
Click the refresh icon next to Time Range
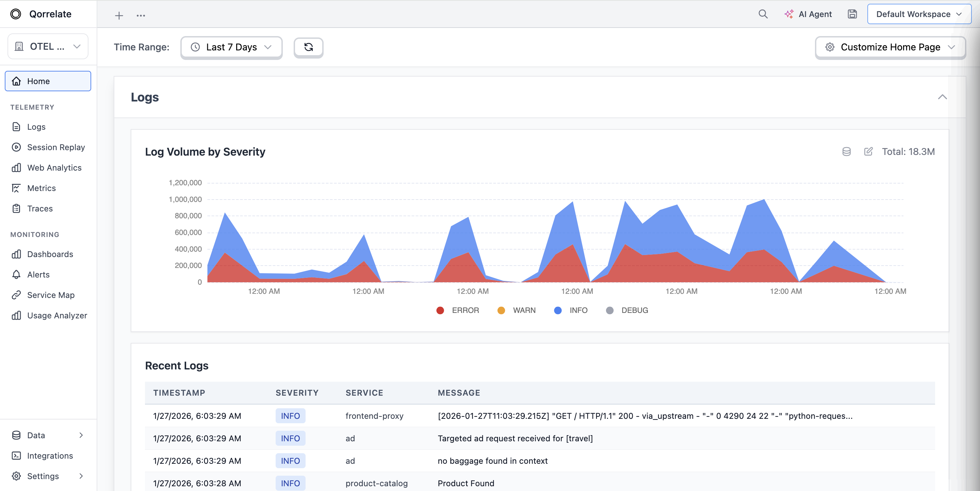click(x=308, y=47)
